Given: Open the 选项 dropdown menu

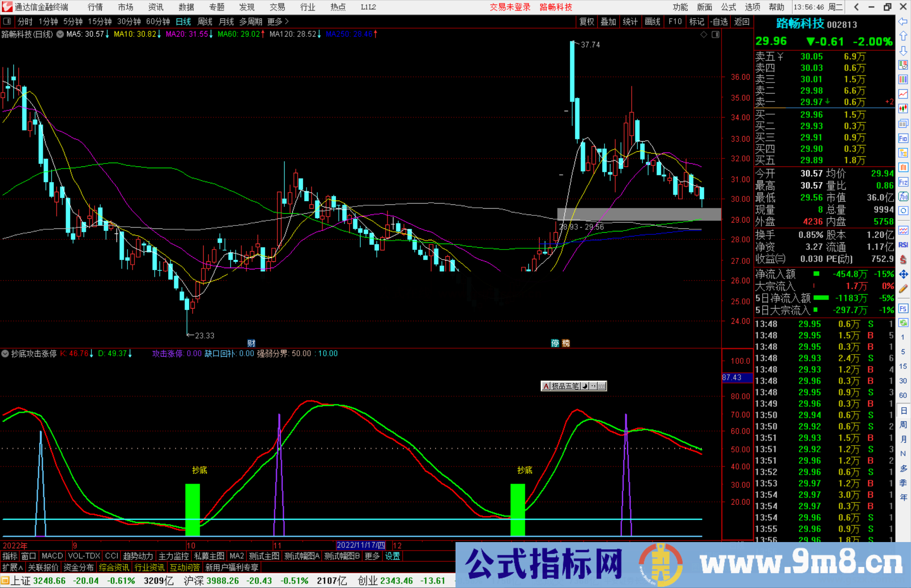Looking at the screenshot, I should (x=752, y=7).
